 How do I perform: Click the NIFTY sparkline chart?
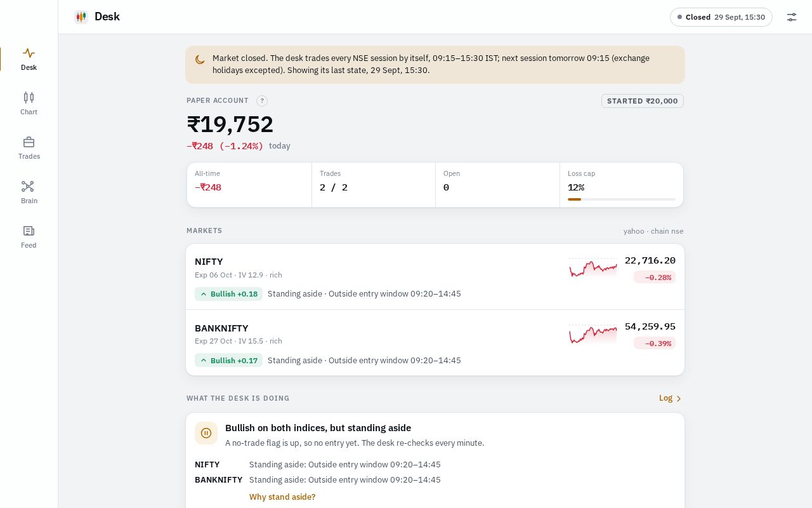click(x=593, y=269)
